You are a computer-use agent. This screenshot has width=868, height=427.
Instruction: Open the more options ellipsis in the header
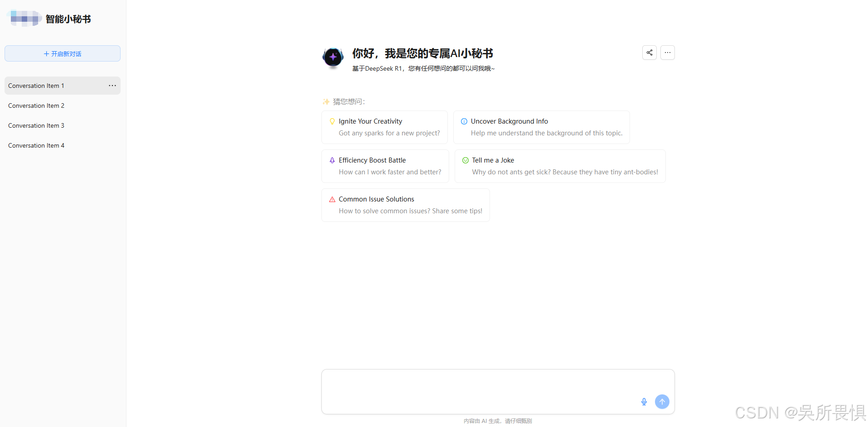point(667,53)
